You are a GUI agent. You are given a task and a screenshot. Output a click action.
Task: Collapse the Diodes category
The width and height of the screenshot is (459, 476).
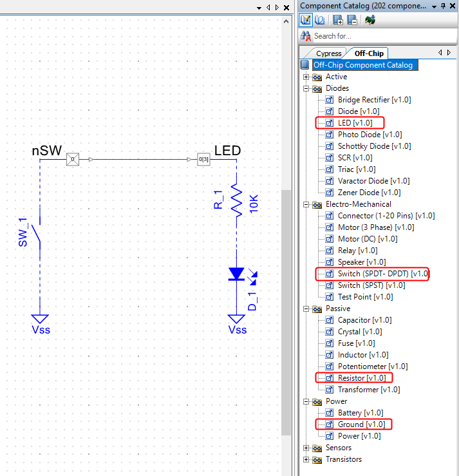coord(306,88)
